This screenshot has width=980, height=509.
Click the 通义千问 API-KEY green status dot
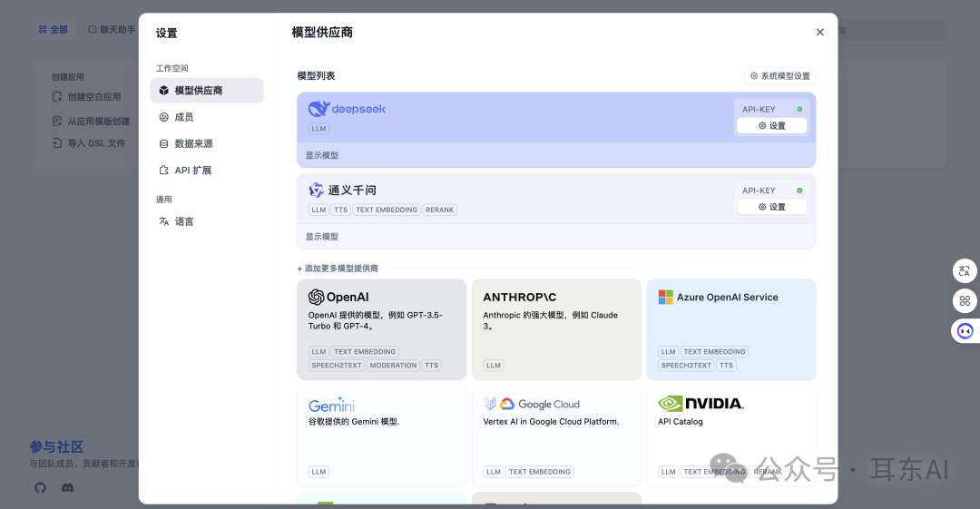click(799, 191)
